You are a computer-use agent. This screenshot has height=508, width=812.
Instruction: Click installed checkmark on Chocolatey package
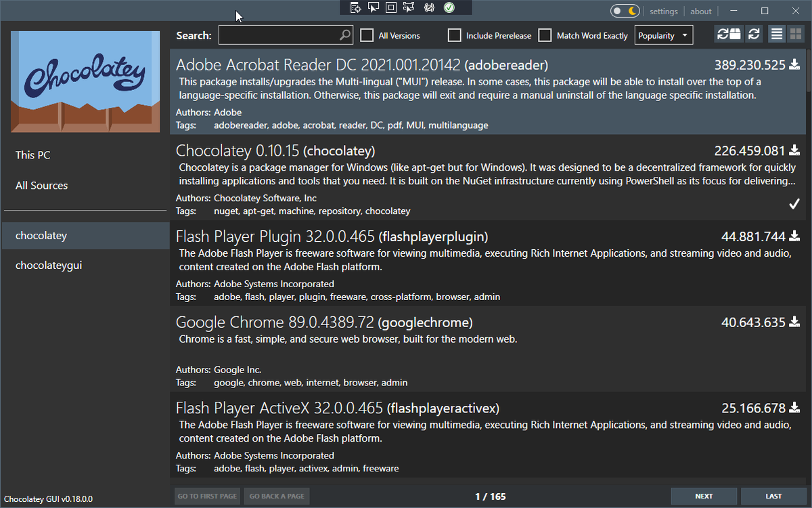point(794,204)
